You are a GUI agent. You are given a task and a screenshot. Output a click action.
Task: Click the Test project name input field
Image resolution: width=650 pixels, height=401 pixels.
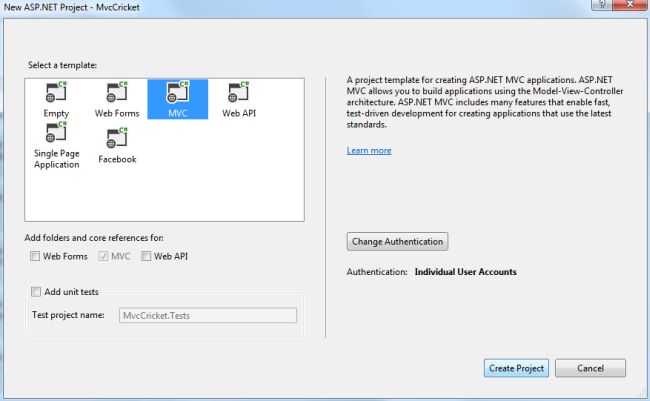tap(208, 315)
